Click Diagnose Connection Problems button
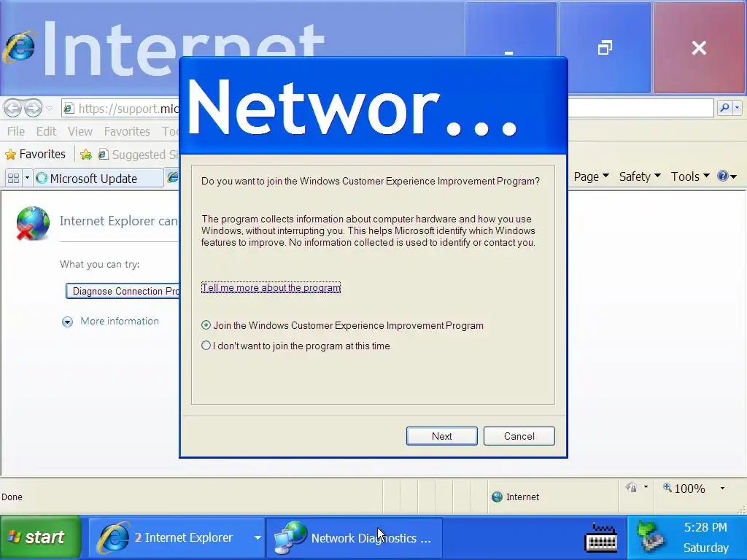This screenshot has height=560, width=747. click(x=123, y=291)
